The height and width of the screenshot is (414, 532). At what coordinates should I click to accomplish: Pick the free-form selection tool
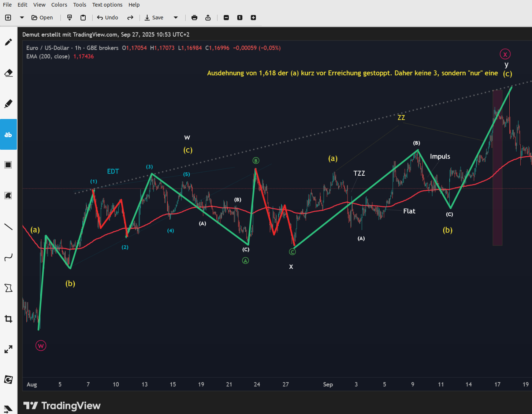point(8,196)
